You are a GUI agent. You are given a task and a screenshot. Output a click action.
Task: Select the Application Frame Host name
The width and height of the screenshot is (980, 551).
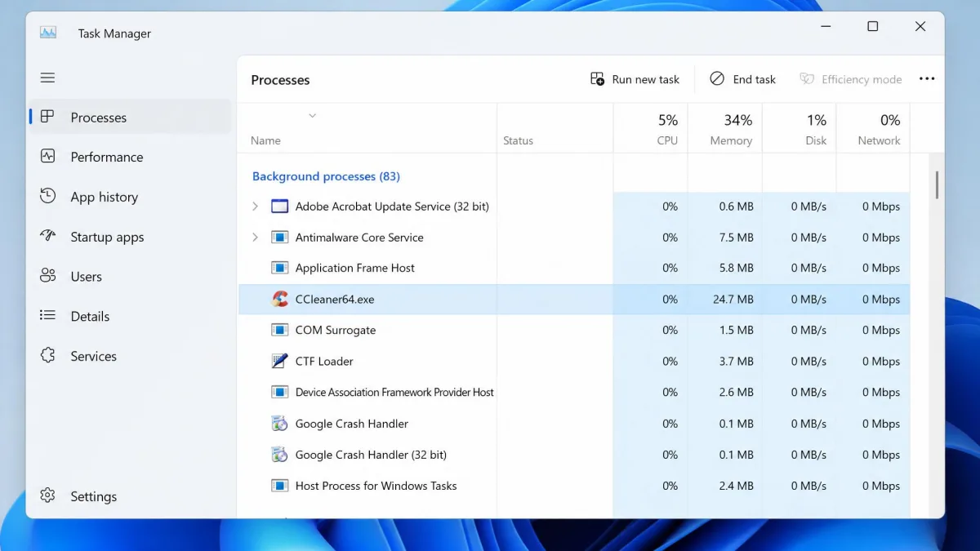click(355, 268)
